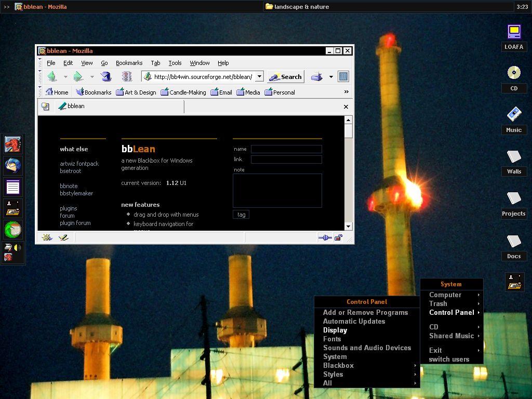Open the Bookmarks menu in menu bar
532x399 pixels.
point(129,63)
